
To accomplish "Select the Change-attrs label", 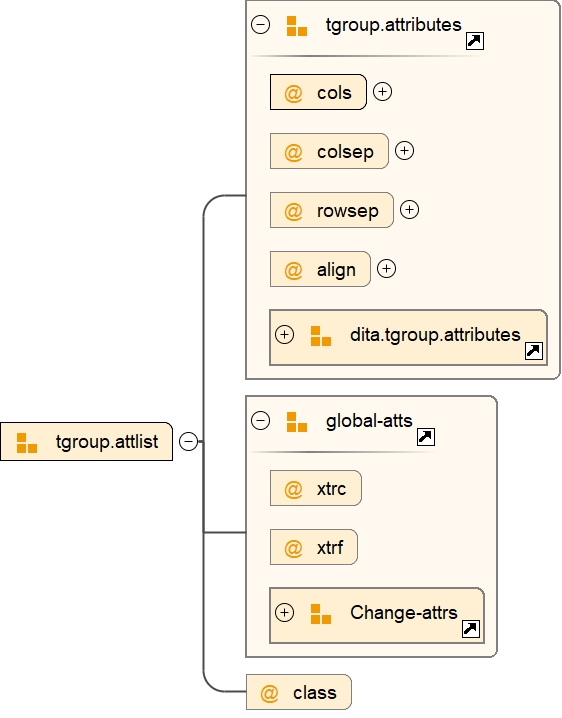I will [404, 612].
